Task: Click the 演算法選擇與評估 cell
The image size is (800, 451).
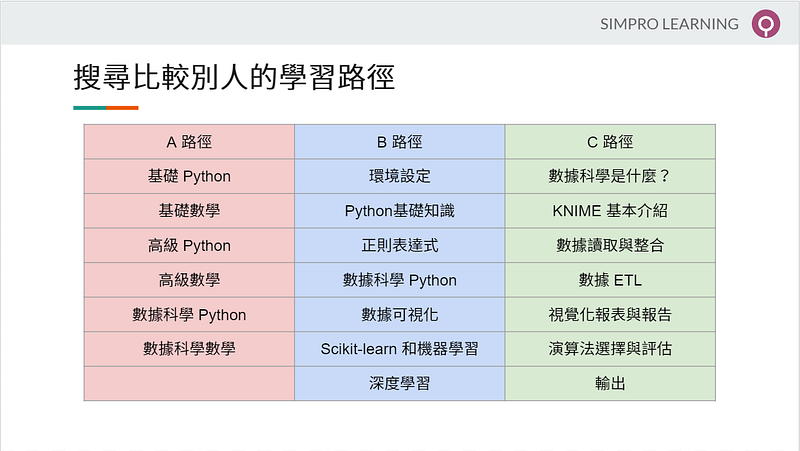Action: pos(610,349)
